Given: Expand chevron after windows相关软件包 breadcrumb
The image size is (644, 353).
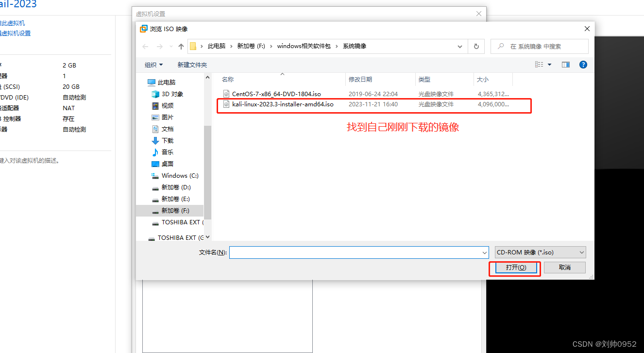Looking at the screenshot, I should point(337,46).
